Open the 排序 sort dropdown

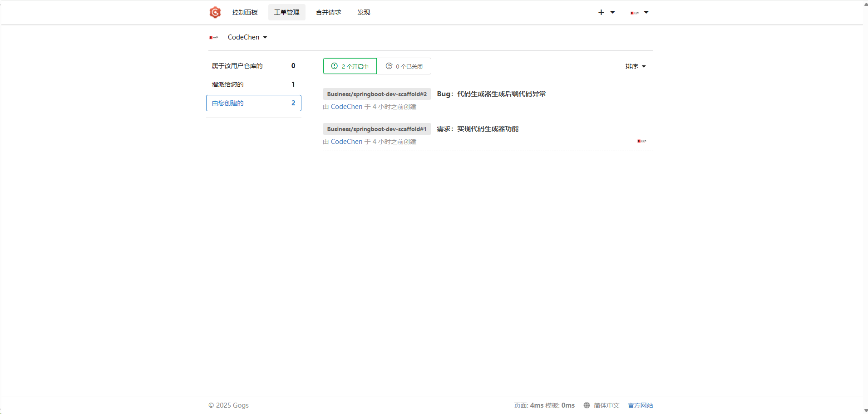pos(635,66)
